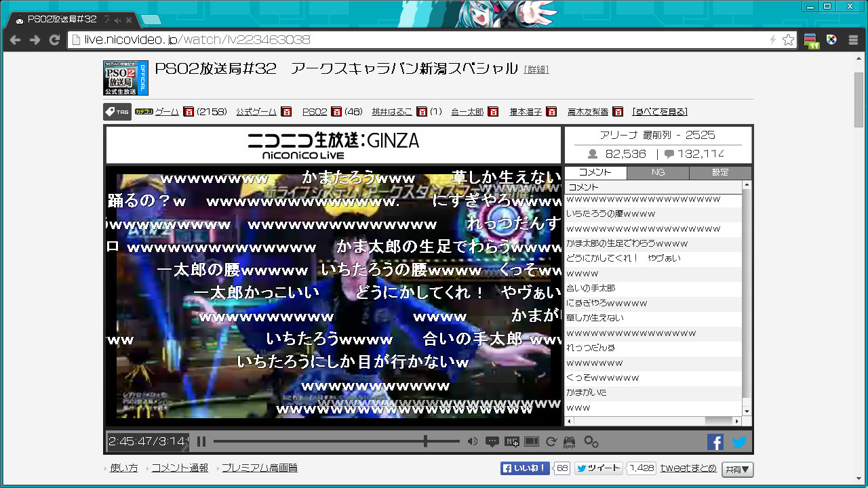
Task: Open the NG filter add icon
Action: (x=512, y=442)
